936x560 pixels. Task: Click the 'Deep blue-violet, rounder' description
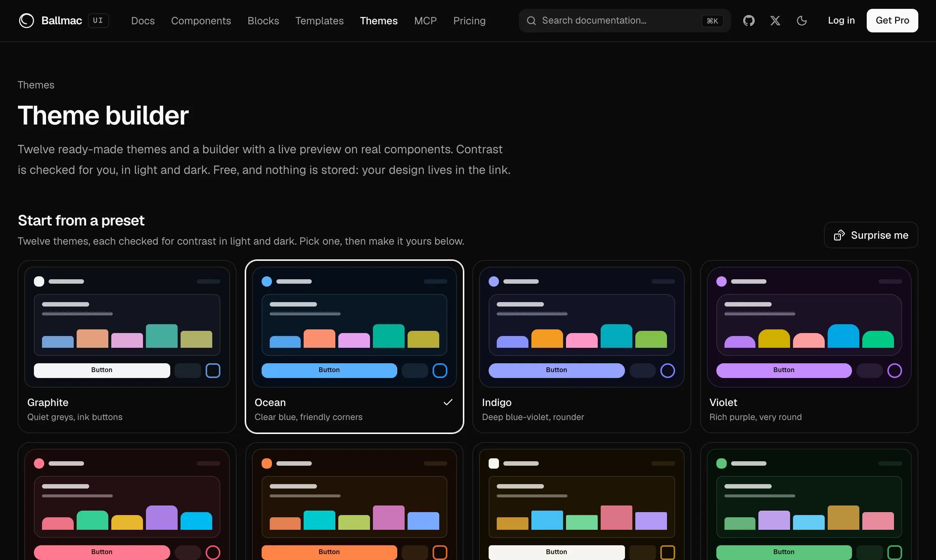click(533, 417)
